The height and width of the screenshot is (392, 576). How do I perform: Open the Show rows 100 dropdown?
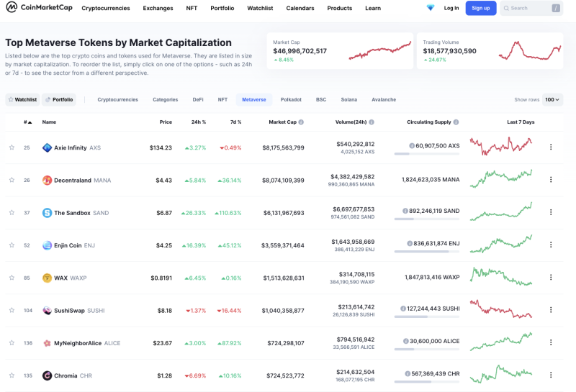pos(552,99)
